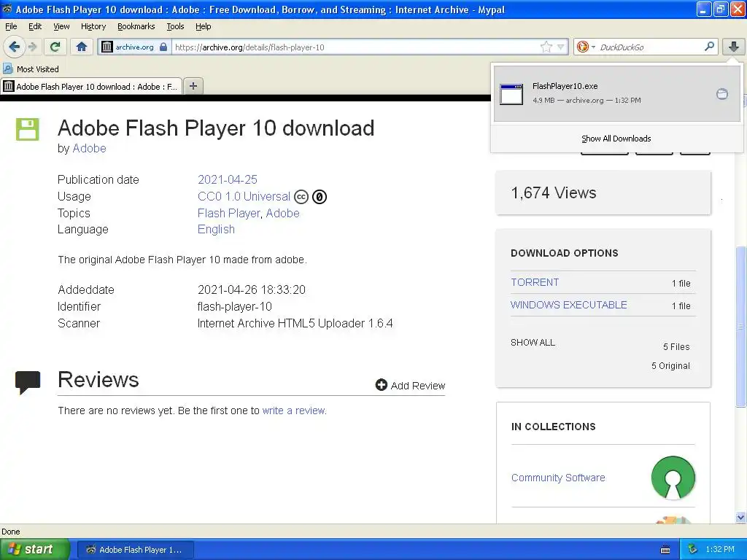Download the WINDOWS EXECUTABLE option
Image resolution: width=747 pixels, height=560 pixels.
pyautogui.click(x=569, y=305)
